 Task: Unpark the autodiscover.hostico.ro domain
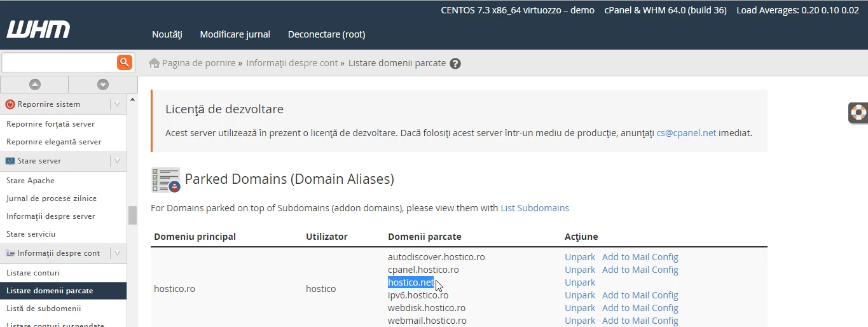(579, 257)
